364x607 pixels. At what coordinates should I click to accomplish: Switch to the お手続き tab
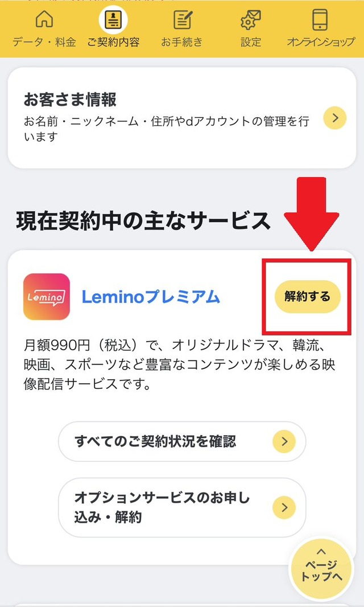(x=183, y=28)
